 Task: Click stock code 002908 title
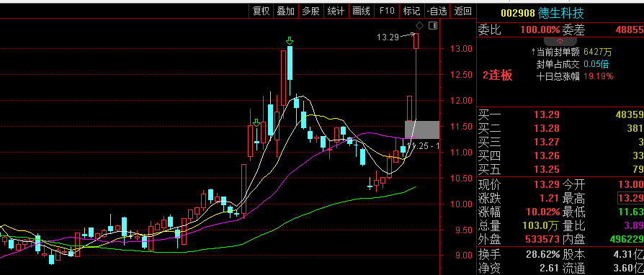pos(516,13)
